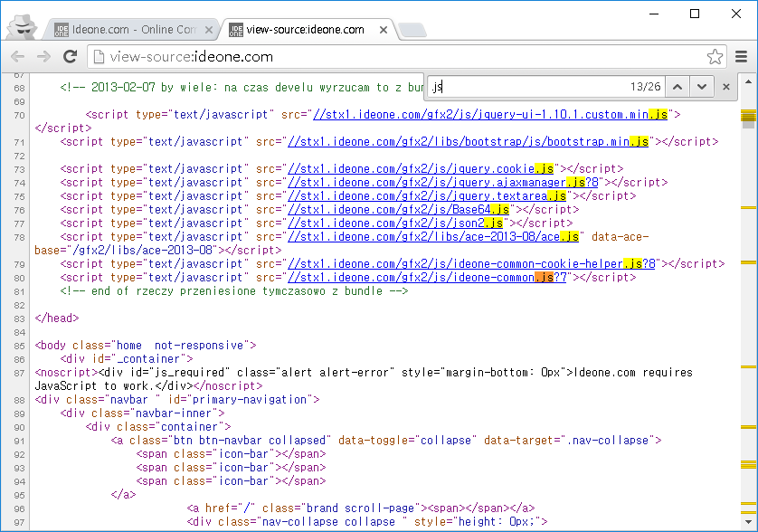Click the vertical scrollbar thumb

(748, 119)
